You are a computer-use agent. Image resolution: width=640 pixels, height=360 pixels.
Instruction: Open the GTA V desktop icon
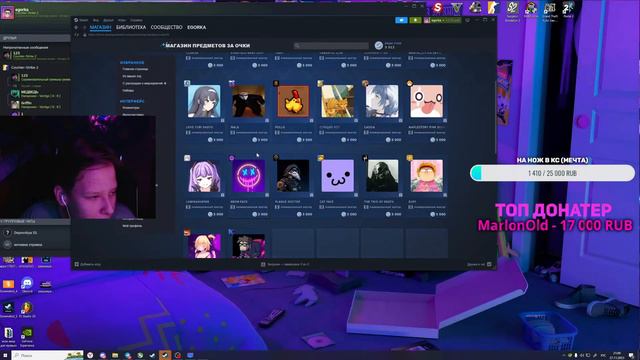pyautogui.click(x=456, y=8)
